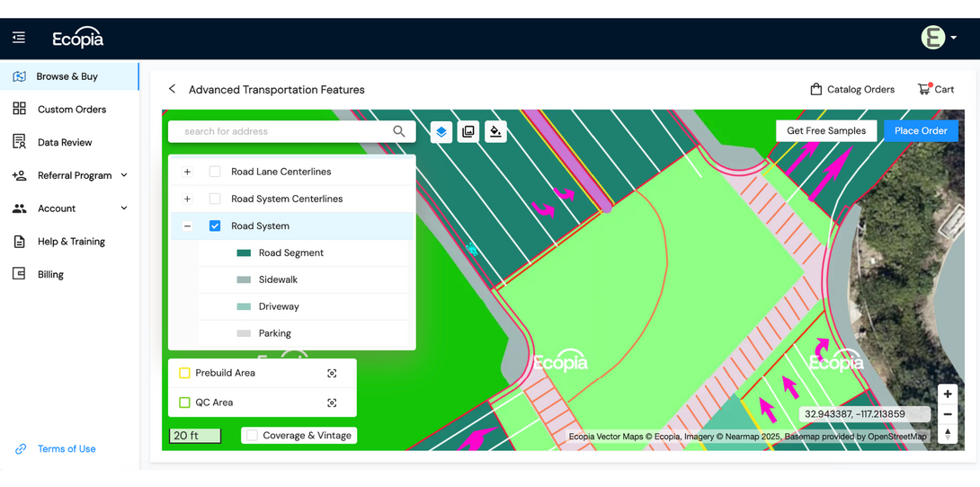This screenshot has height=487, width=980.
Task: Select the Road Segment legend label
Action: pyautogui.click(x=291, y=252)
